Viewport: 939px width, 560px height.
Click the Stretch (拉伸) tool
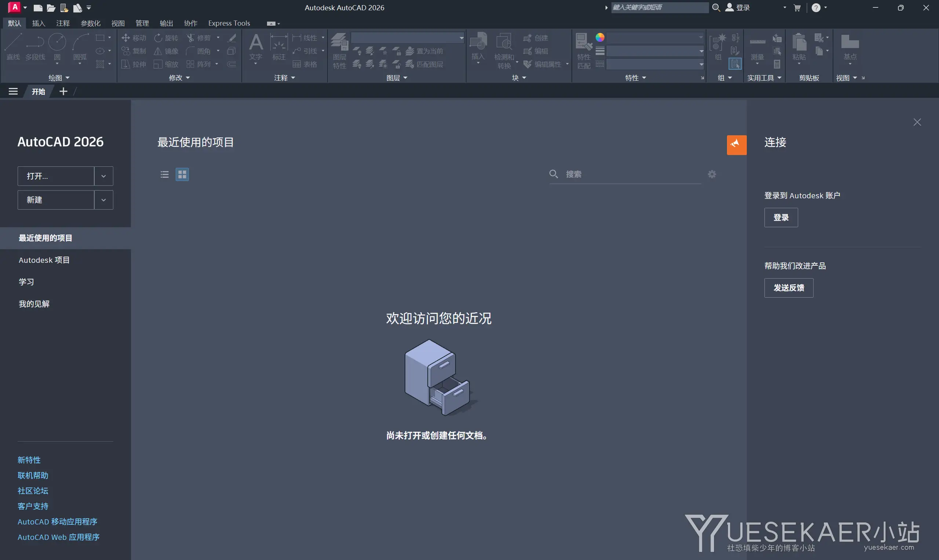tap(134, 64)
